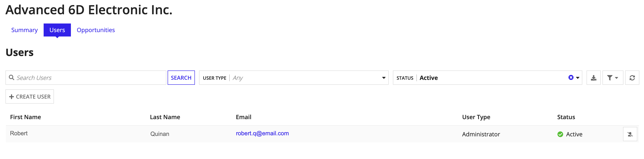644x159 pixels.
Task: Focus the Search Users input field
Action: (x=90, y=78)
